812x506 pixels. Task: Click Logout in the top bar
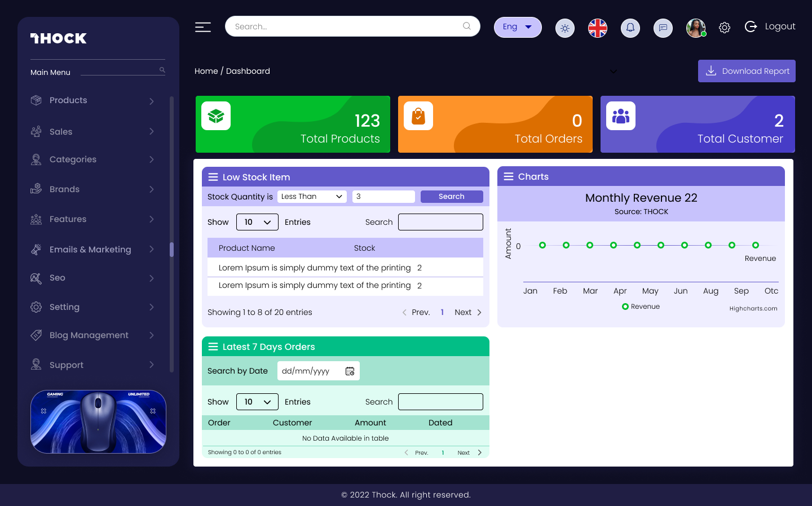[770, 26]
